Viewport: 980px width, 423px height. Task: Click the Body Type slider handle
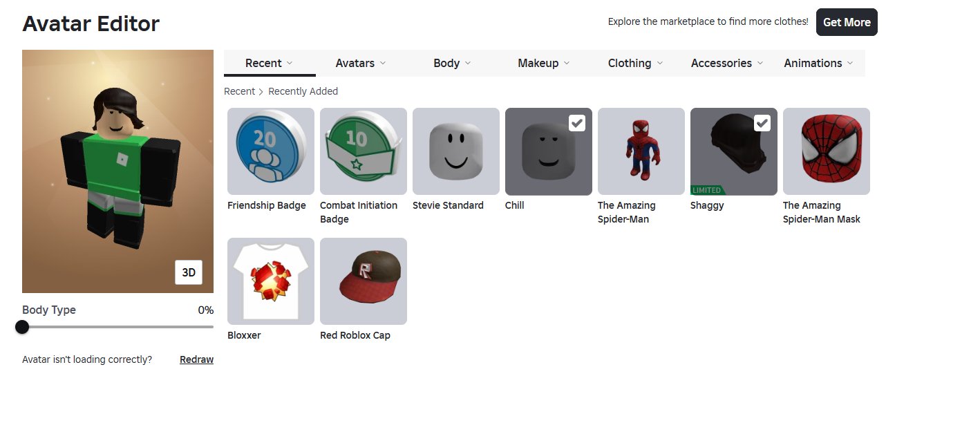click(x=22, y=327)
